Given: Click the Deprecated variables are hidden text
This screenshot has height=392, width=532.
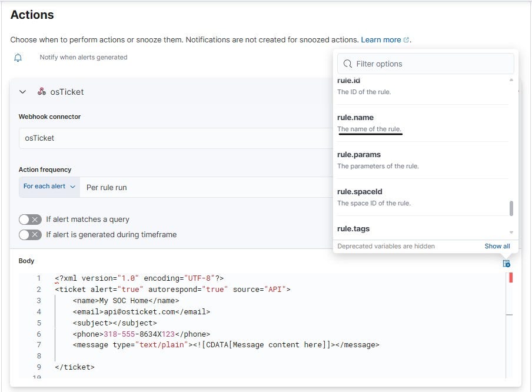Looking at the screenshot, I should pyautogui.click(x=386, y=246).
